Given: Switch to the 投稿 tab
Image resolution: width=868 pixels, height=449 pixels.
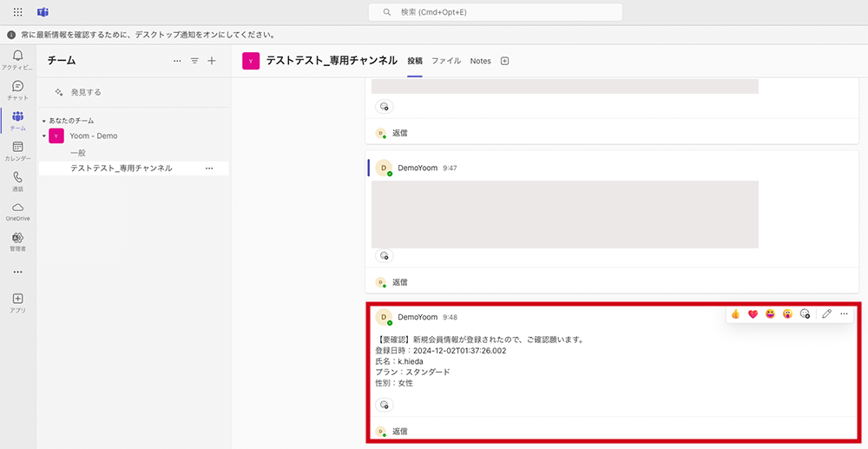Looking at the screenshot, I should 415,61.
